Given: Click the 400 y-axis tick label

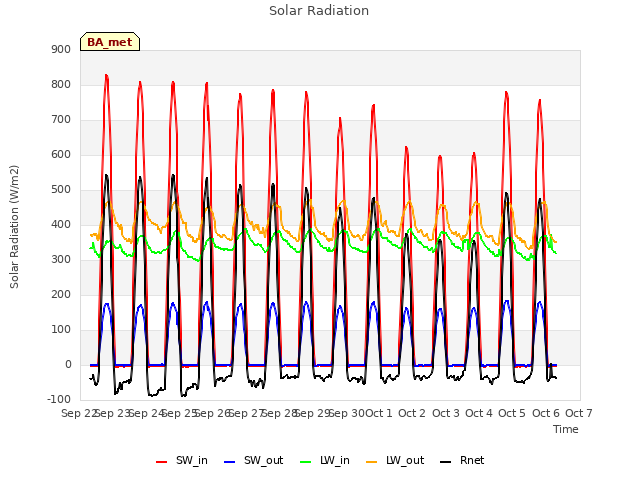Looking at the screenshot, I should click(x=61, y=224).
